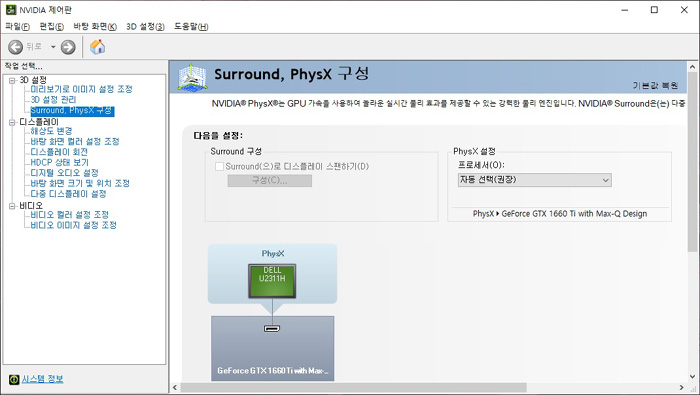The width and height of the screenshot is (700, 395).
Task: Click the display port connector icon
Action: (x=272, y=328)
